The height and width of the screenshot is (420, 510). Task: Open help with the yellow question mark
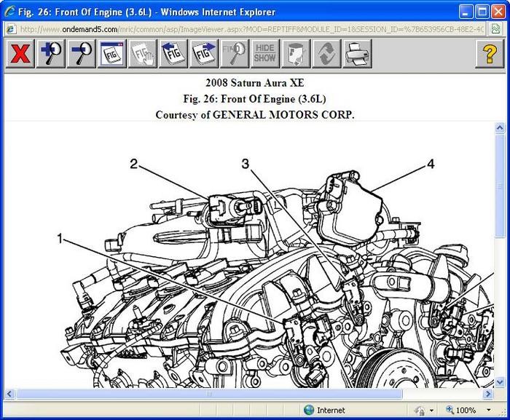pos(490,54)
